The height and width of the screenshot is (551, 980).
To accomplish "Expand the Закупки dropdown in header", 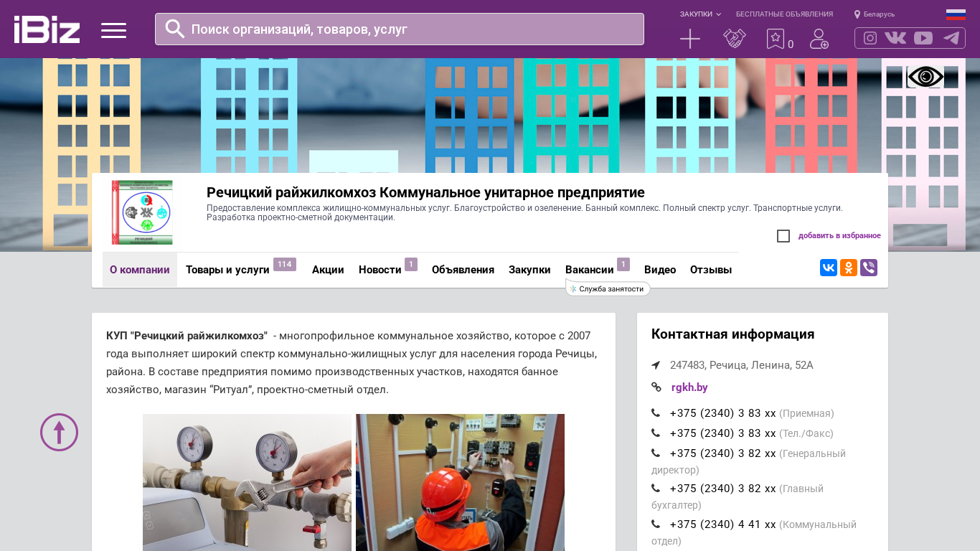I will pos(700,14).
